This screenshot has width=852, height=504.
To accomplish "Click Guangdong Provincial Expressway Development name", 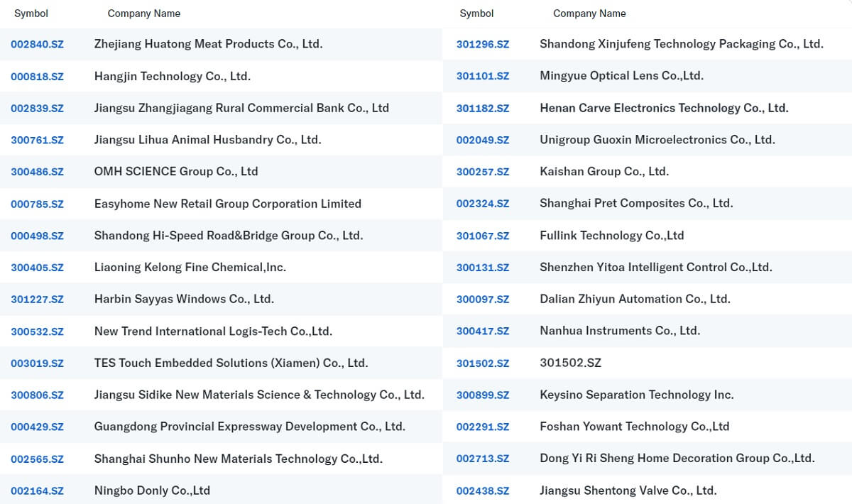I will 250,427.
